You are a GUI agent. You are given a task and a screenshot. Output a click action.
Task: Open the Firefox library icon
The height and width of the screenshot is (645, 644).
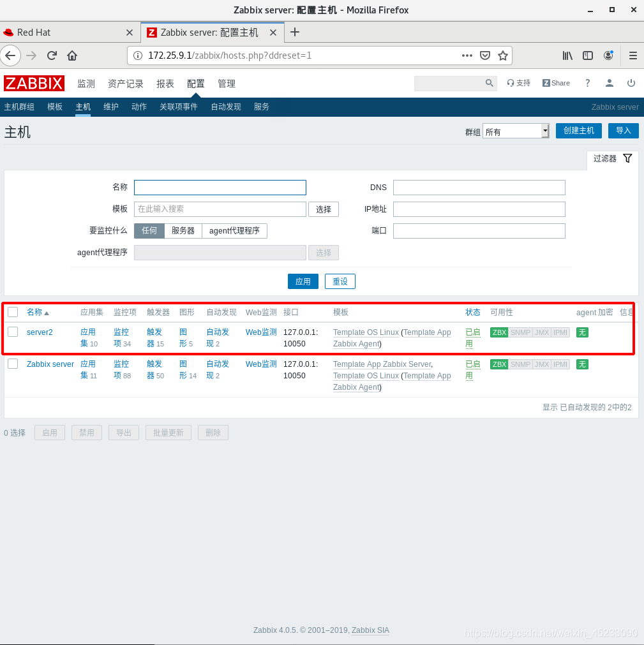coord(567,56)
